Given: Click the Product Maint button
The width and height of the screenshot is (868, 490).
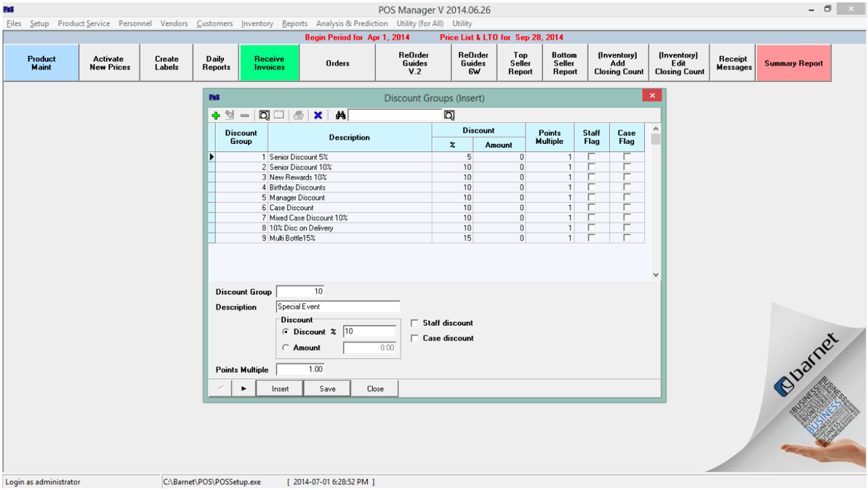Looking at the screenshot, I should pyautogui.click(x=41, y=63).
